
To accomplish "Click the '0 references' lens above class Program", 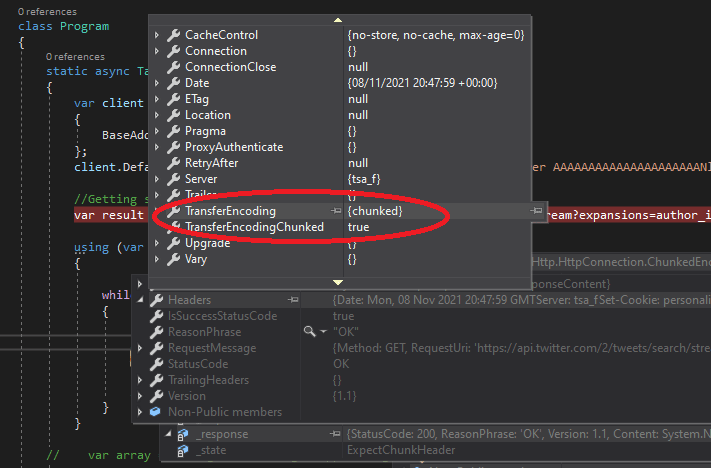I will point(47,12).
